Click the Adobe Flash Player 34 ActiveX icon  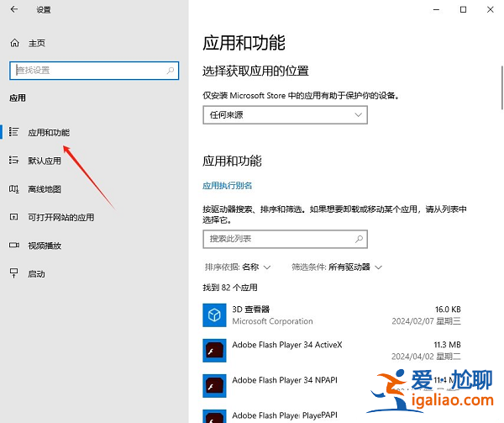pyautogui.click(x=214, y=351)
